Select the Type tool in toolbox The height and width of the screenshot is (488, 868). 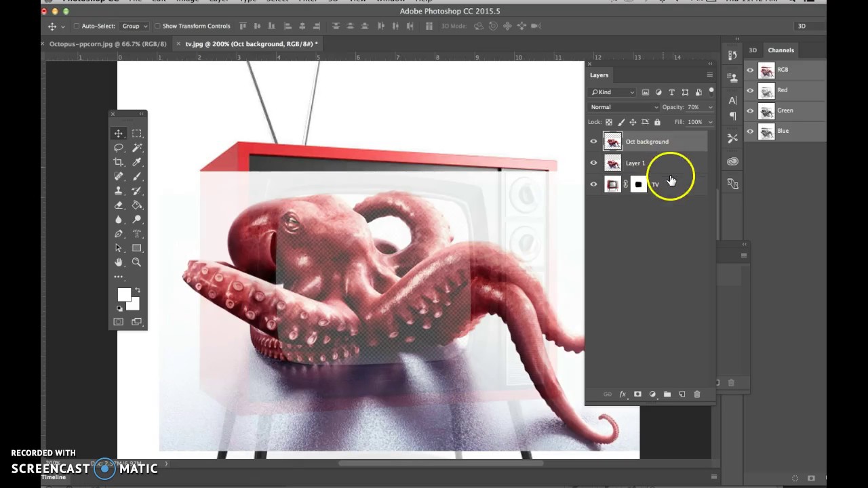click(x=137, y=234)
